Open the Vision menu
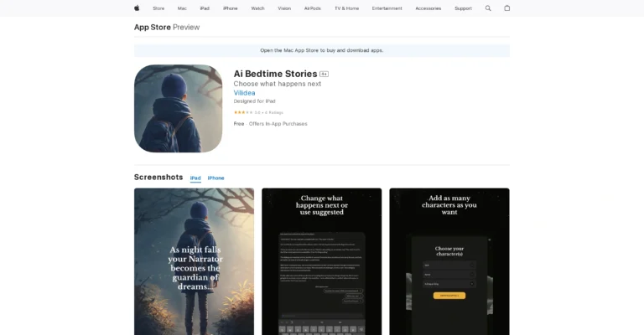This screenshot has width=644, height=335. 284,8
